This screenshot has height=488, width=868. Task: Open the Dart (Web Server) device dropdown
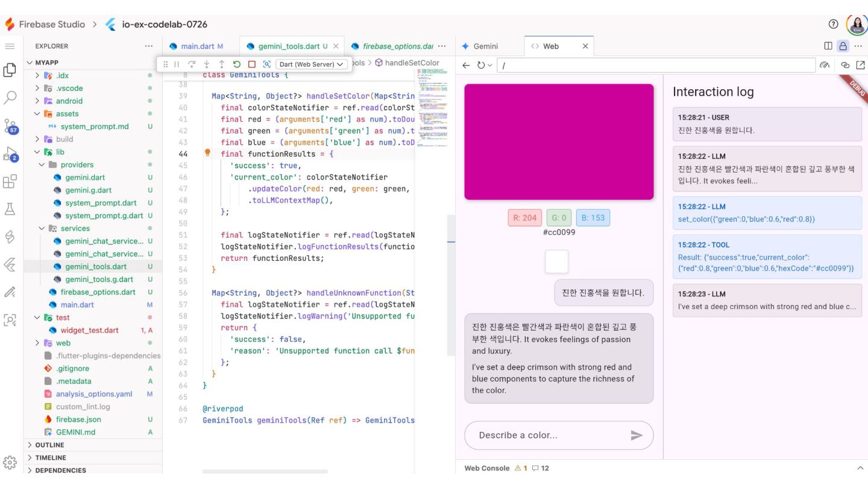coord(312,64)
